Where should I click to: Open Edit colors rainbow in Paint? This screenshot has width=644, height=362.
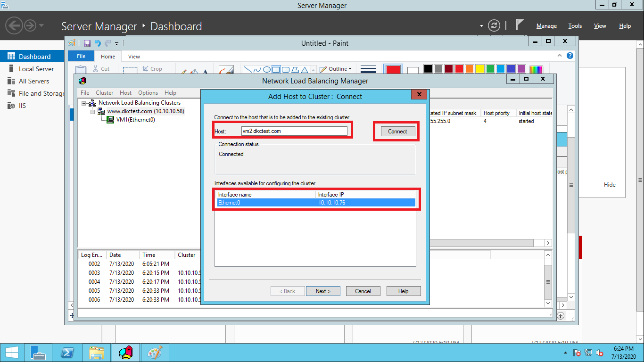click(x=537, y=69)
